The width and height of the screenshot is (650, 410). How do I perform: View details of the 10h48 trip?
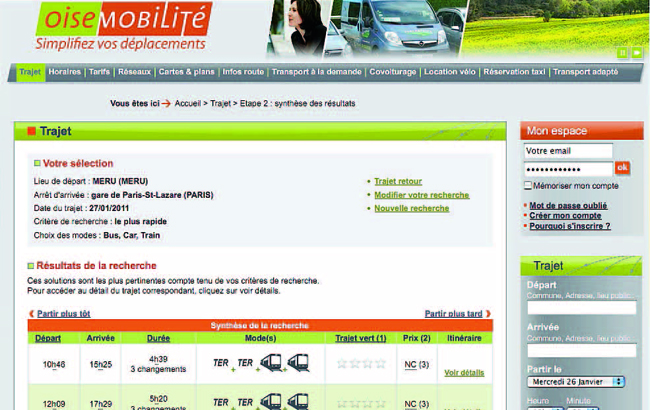click(463, 372)
